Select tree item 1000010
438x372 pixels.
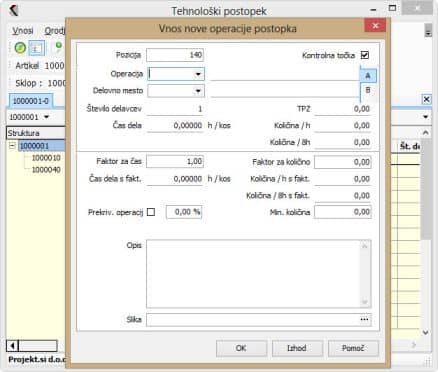tap(46, 158)
